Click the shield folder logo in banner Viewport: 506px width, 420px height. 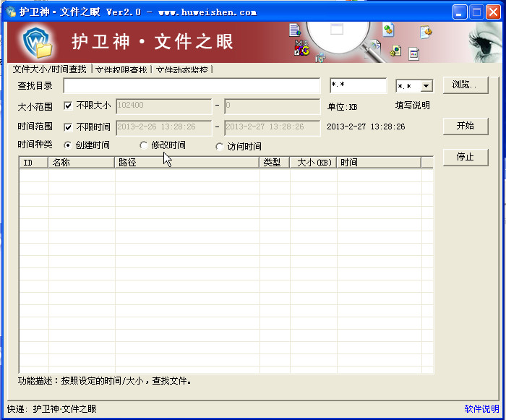click(38, 43)
